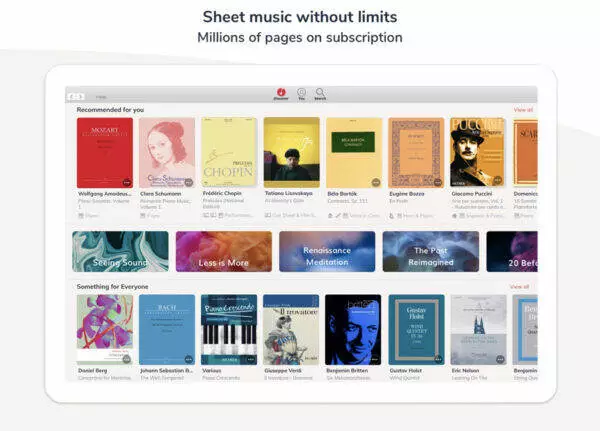View all Something for Everyone items
This screenshot has width=600, height=431.
[519, 287]
